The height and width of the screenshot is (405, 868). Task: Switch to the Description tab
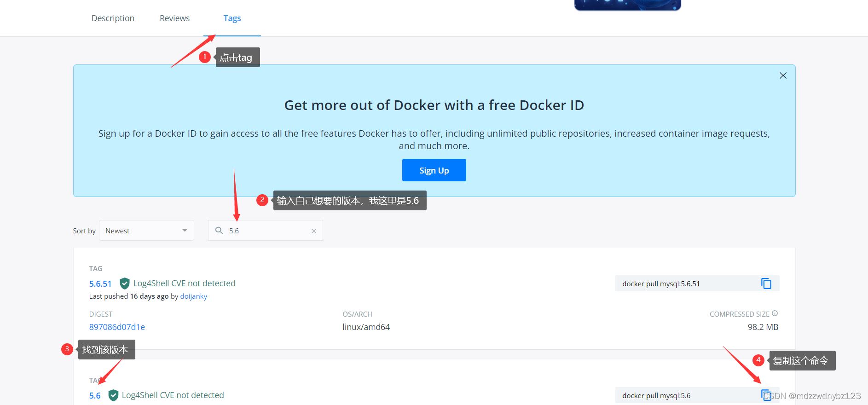(x=113, y=18)
